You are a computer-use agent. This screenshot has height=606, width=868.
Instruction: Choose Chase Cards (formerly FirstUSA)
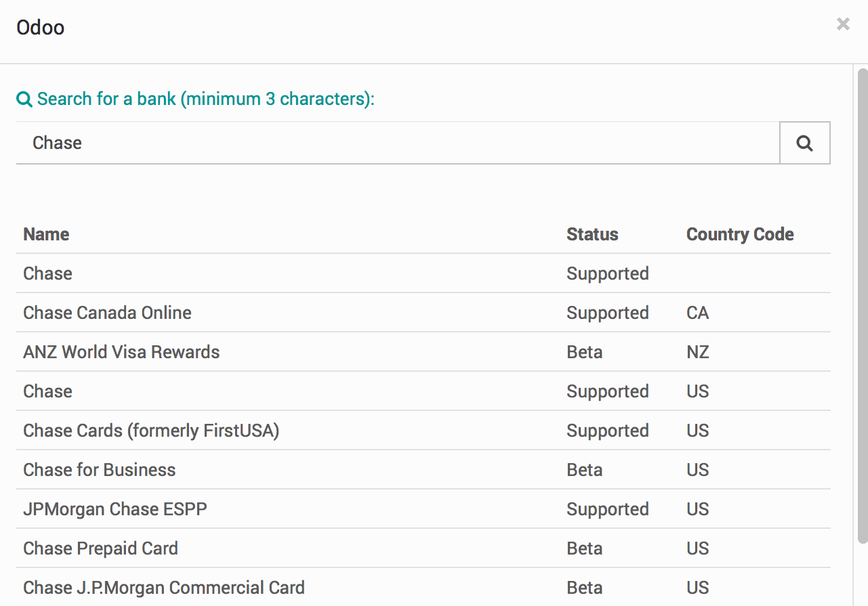423,431
